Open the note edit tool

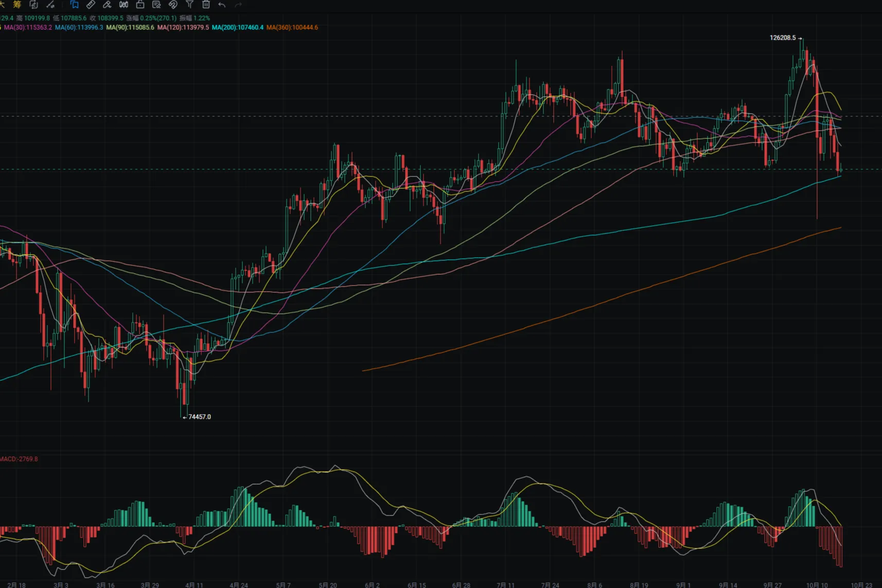click(156, 5)
